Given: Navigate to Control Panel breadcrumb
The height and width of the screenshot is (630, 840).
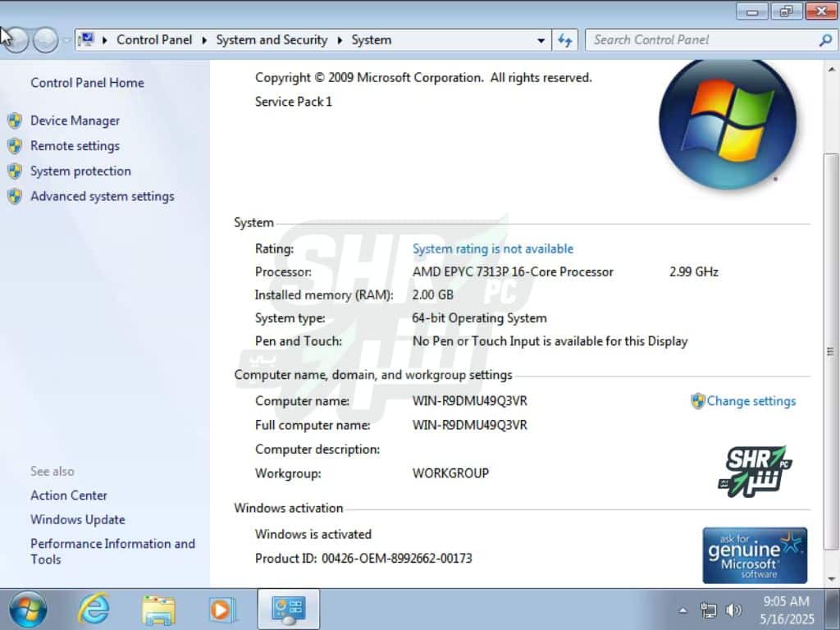Looking at the screenshot, I should [154, 40].
